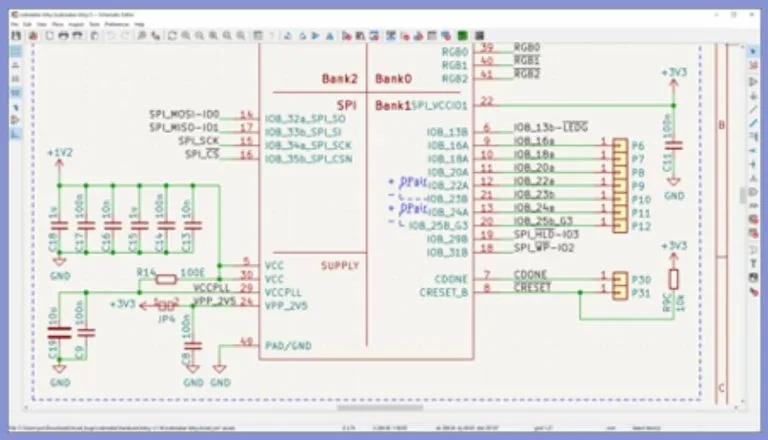Open the Place menu
768x440 pixels.
coord(58,24)
